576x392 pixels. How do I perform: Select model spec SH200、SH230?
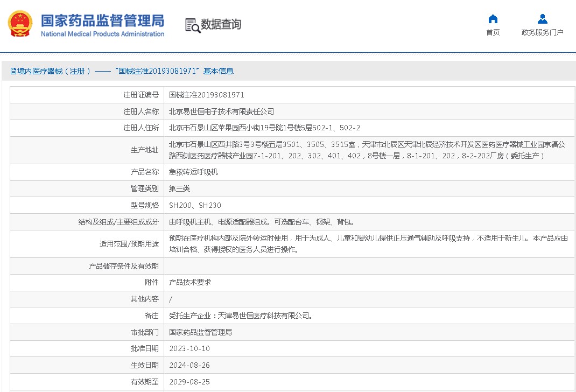coord(195,205)
